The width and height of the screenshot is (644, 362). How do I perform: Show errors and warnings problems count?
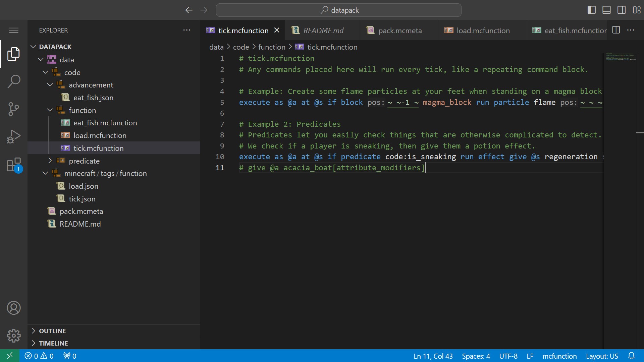click(x=39, y=356)
